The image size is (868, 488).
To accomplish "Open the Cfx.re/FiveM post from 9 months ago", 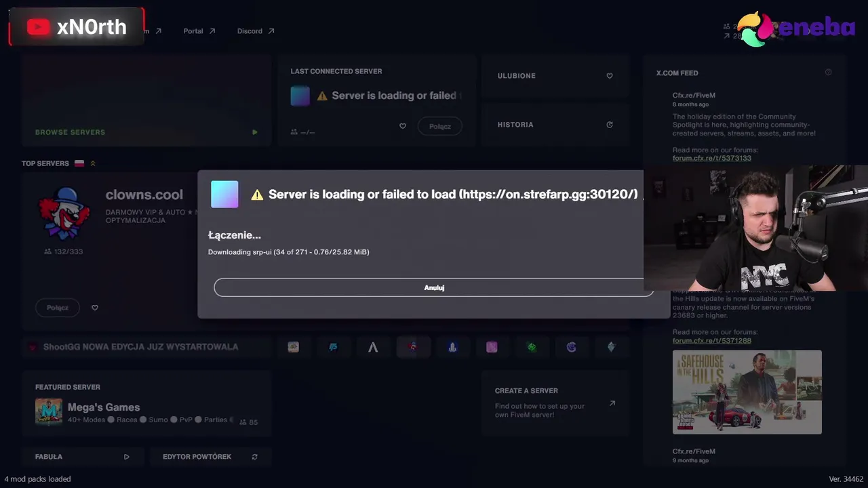I will pos(694,451).
